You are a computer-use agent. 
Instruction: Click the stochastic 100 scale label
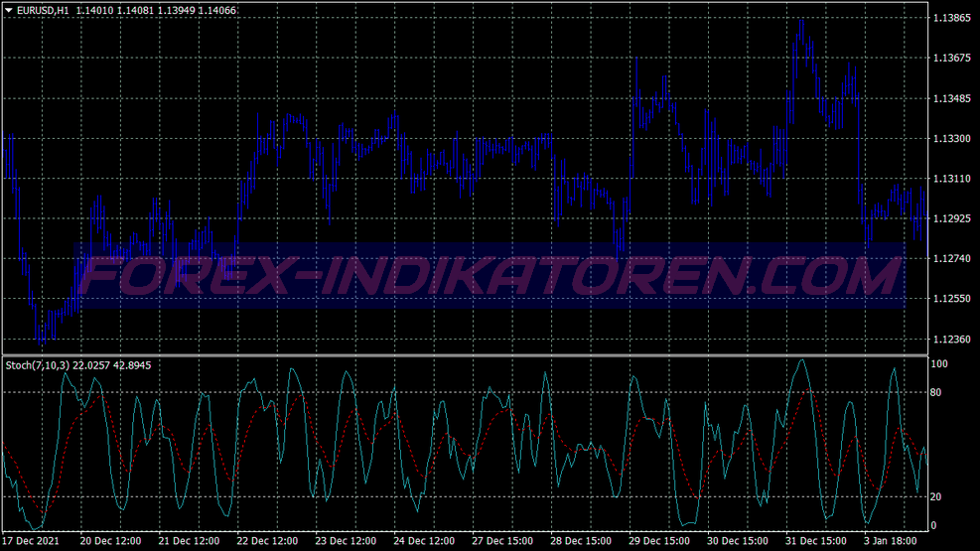click(938, 364)
